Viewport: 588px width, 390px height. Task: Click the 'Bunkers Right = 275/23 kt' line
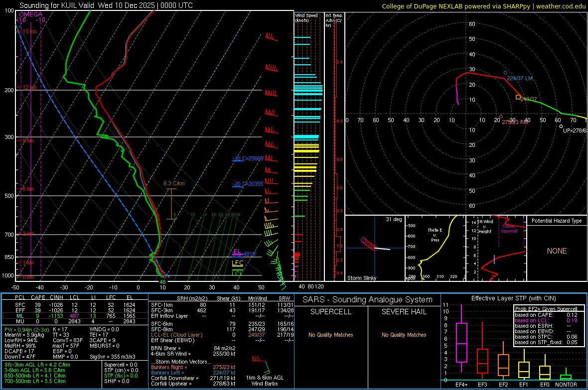tap(193, 367)
